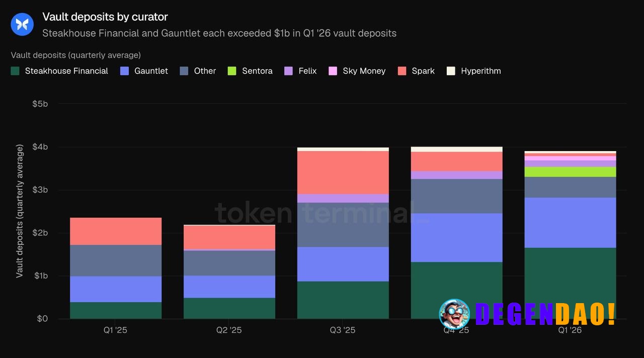
Task: Click the Gauntlet segment in Q4 '25 bar
Action: pos(457,238)
